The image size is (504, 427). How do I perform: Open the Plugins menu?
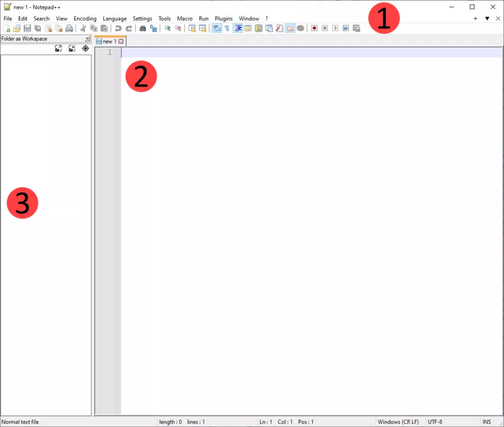coord(223,19)
